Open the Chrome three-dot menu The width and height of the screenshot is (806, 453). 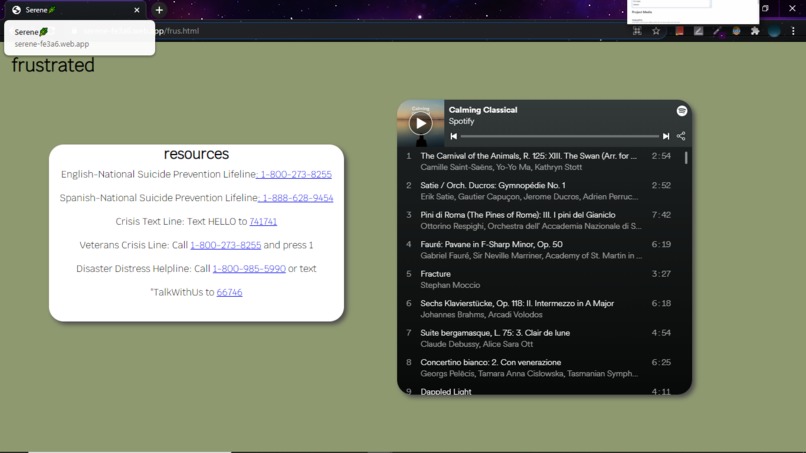click(x=793, y=31)
